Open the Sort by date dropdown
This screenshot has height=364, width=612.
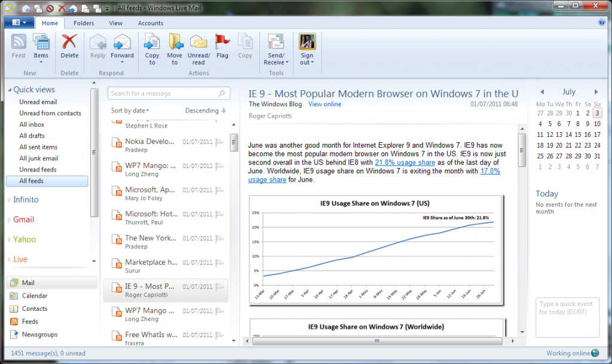pos(130,111)
